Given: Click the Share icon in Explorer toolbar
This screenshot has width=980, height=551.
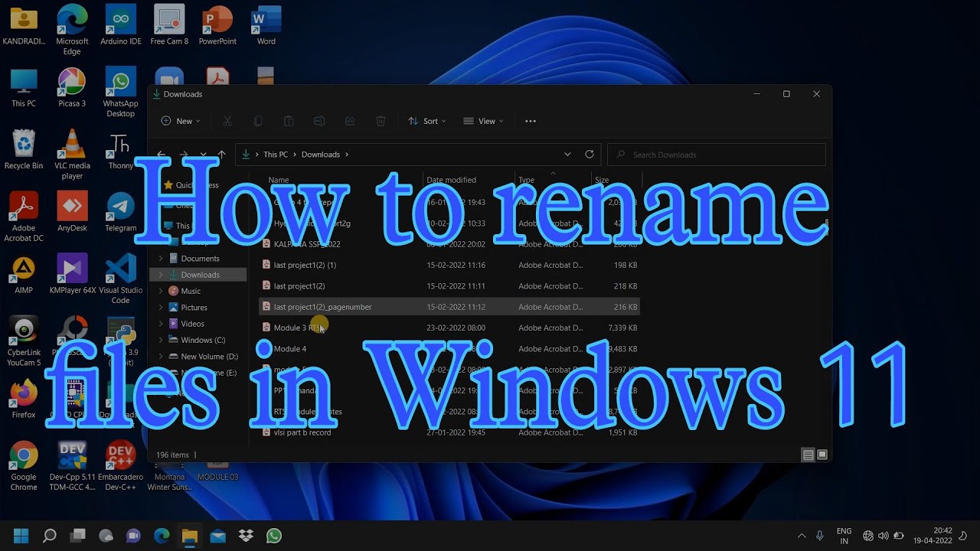Looking at the screenshot, I should pos(350,121).
